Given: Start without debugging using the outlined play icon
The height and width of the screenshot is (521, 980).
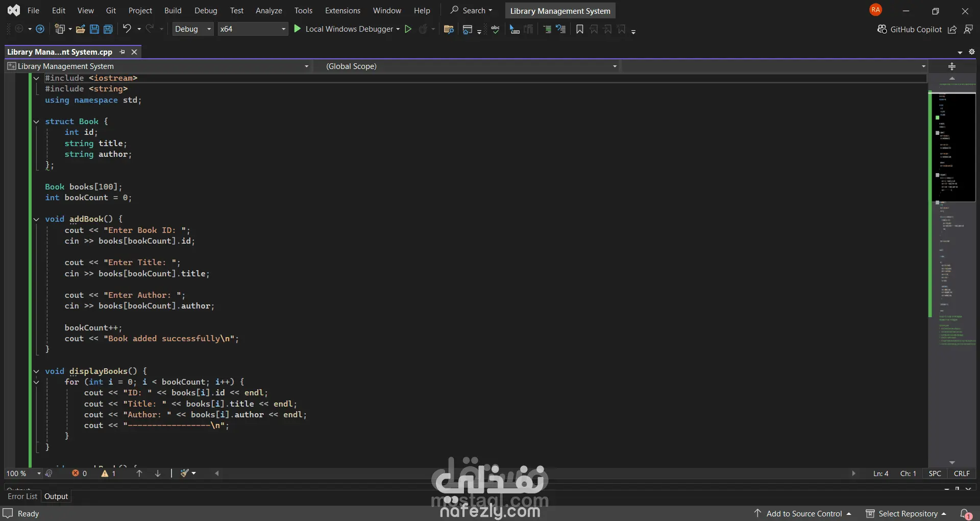Looking at the screenshot, I should coord(408,29).
